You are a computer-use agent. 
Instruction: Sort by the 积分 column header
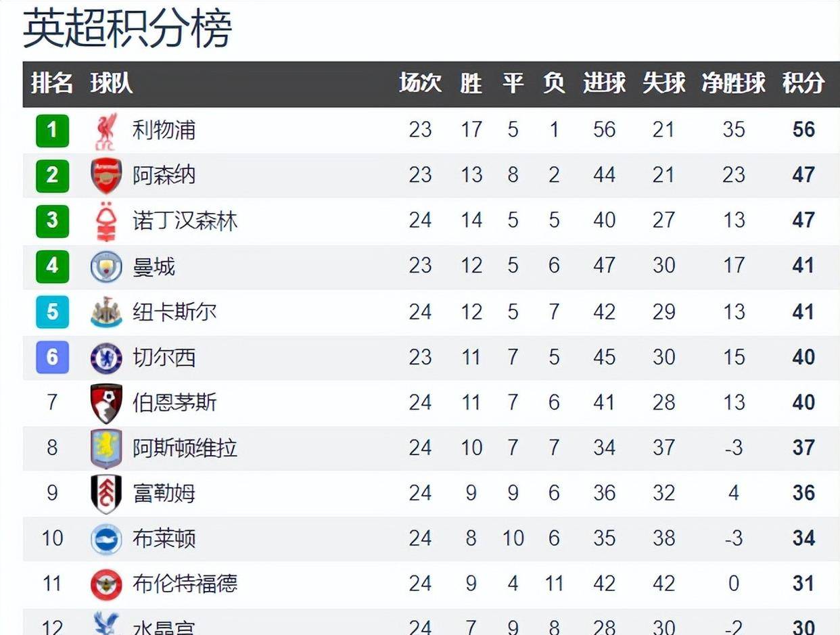click(803, 83)
